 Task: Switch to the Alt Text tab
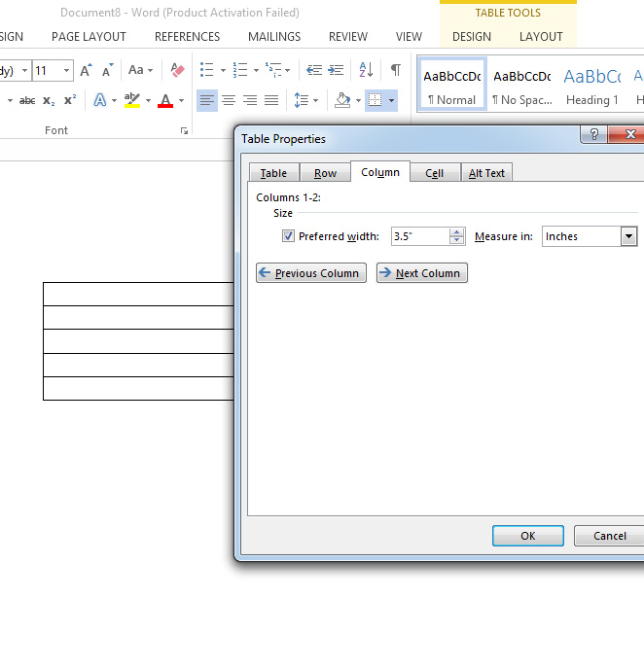tap(486, 173)
